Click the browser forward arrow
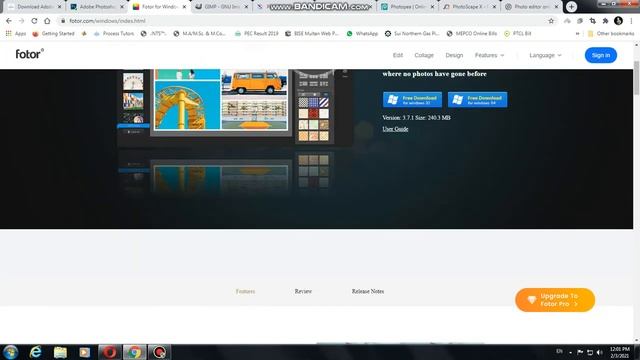 coord(21,21)
